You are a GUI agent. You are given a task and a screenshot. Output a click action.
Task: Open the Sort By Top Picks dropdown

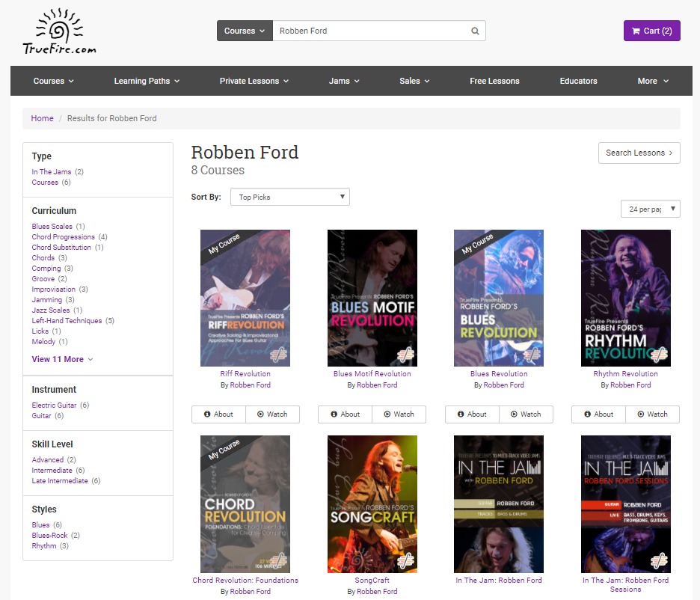click(x=290, y=197)
